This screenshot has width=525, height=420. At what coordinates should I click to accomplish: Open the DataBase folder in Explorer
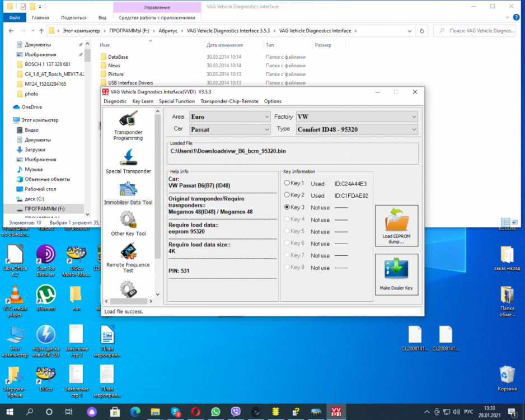click(118, 57)
